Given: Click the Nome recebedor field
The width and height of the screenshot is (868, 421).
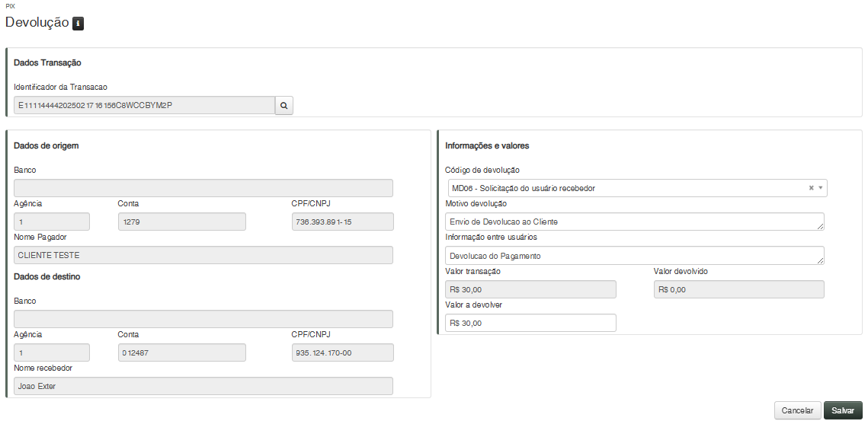Looking at the screenshot, I should 203,386.
